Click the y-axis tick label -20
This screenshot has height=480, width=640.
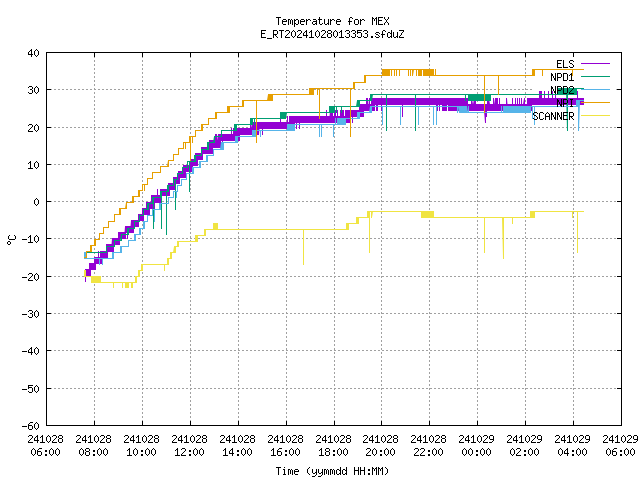(x=31, y=277)
